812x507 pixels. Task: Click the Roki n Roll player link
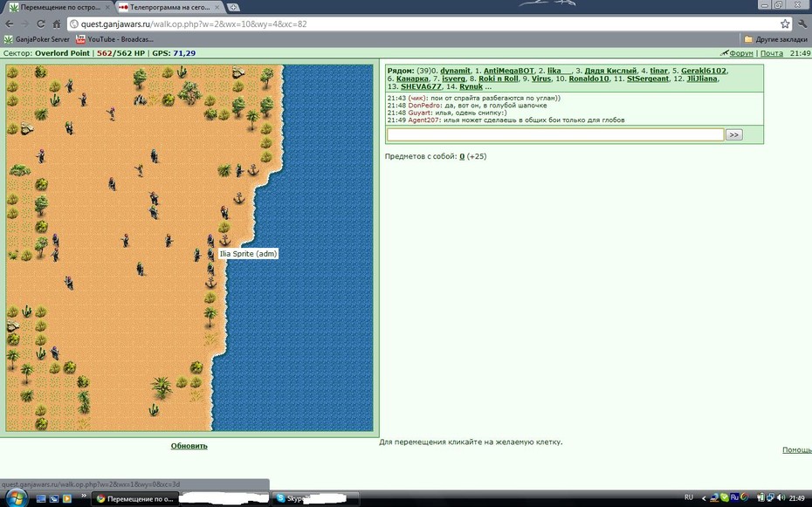click(x=499, y=79)
